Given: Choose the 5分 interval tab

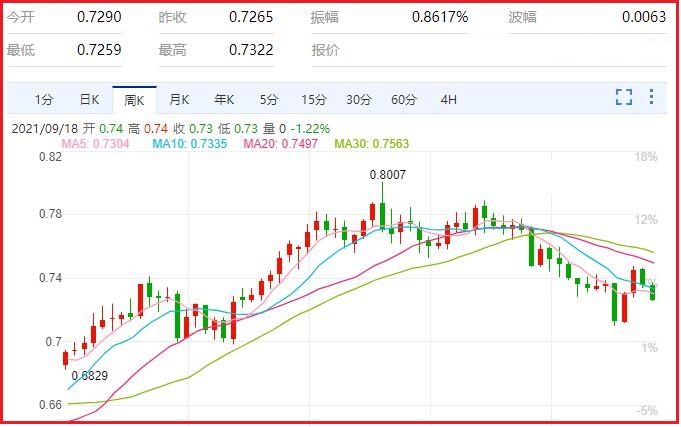Looking at the screenshot, I should [269, 99].
